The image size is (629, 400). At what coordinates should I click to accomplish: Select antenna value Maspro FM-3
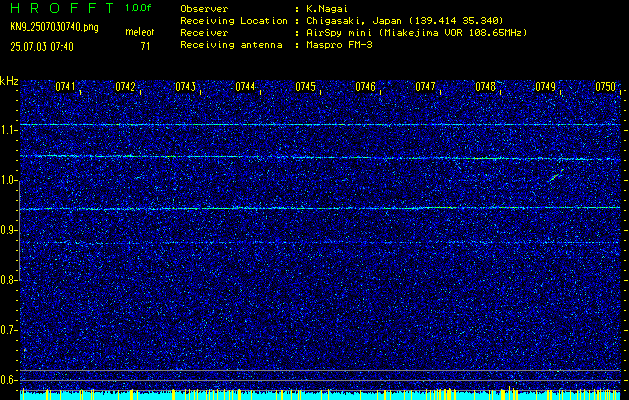coord(339,45)
